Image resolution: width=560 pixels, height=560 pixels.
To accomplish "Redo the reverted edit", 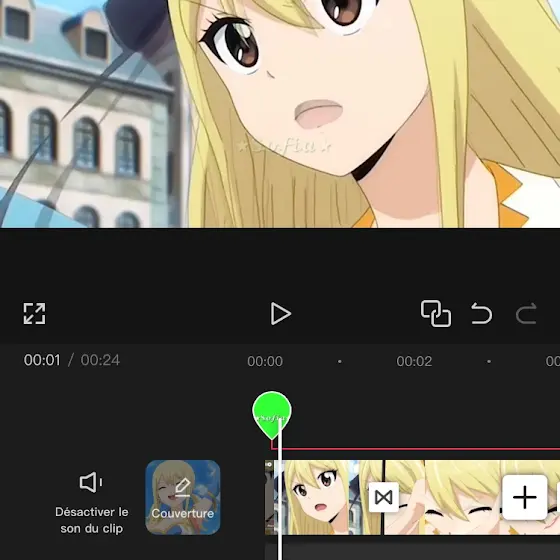I will point(526,313).
